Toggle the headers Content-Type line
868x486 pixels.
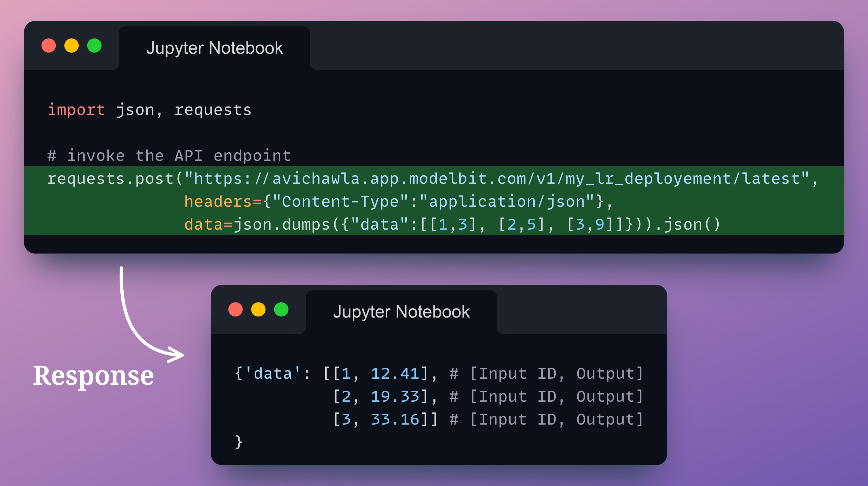click(398, 201)
